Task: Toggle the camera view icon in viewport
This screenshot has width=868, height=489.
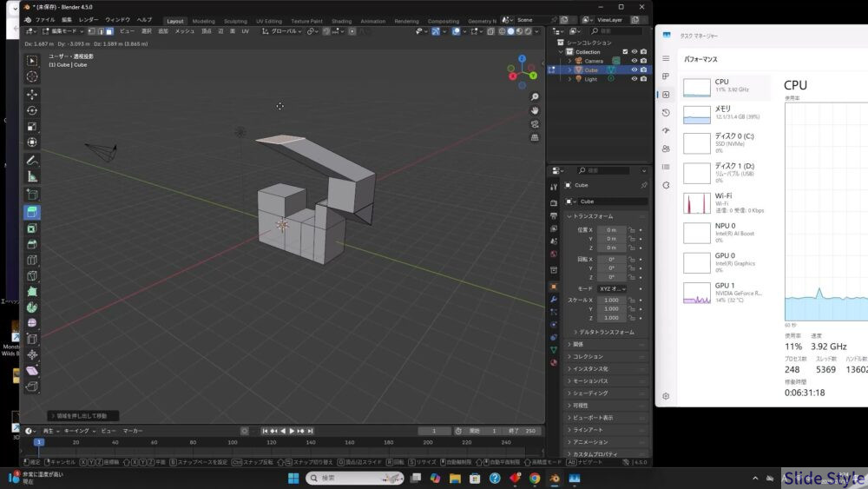Action: point(535,124)
